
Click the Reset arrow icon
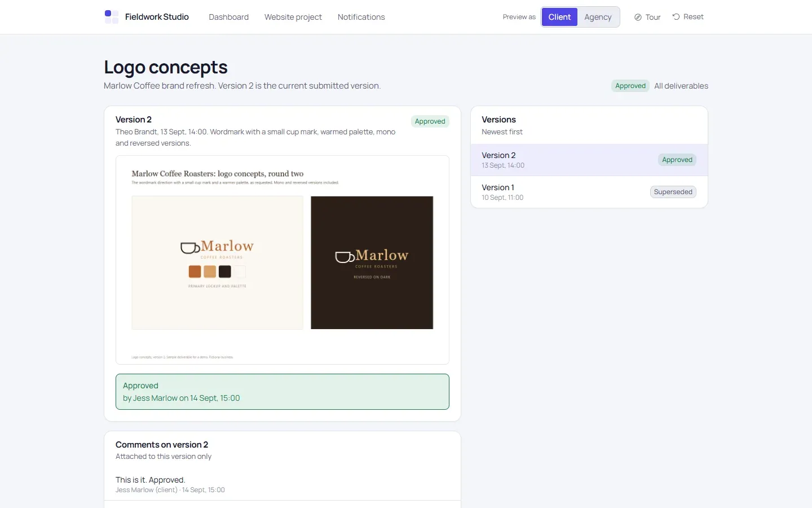[676, 17]
